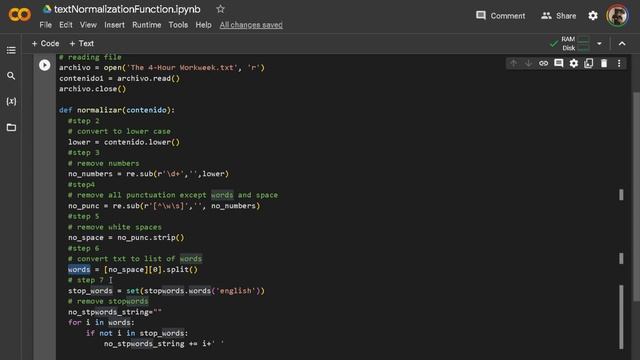Open find and replace search

click(11, 76)
